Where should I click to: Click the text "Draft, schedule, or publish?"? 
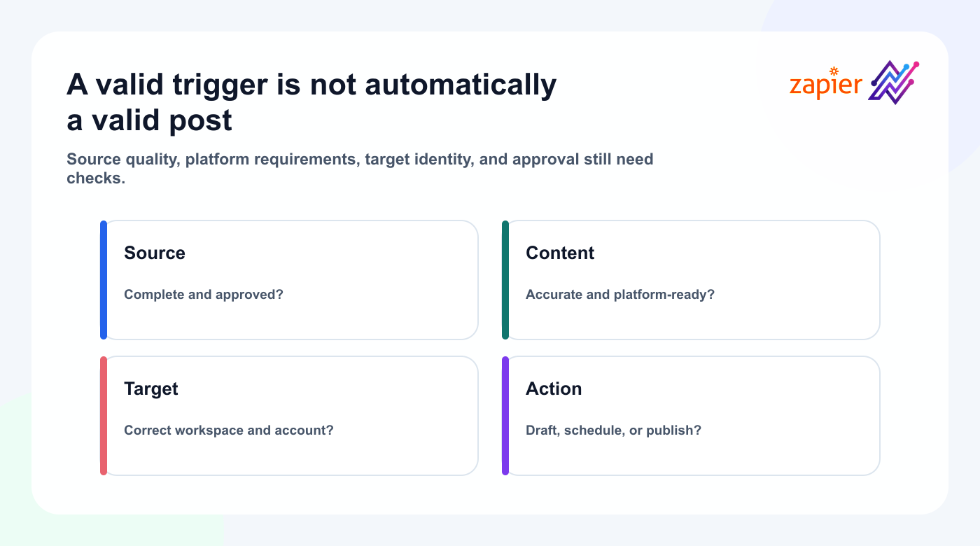click(x=613, y=430)
